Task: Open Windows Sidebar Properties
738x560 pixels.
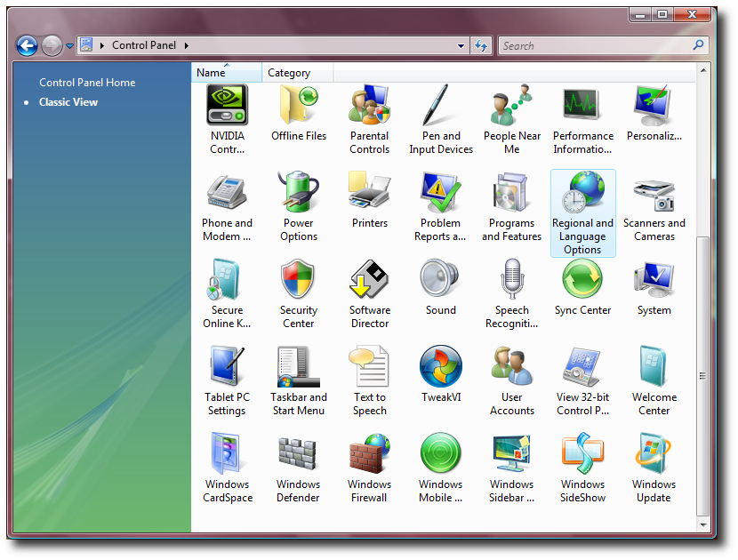Action: [x=512, y=468]
